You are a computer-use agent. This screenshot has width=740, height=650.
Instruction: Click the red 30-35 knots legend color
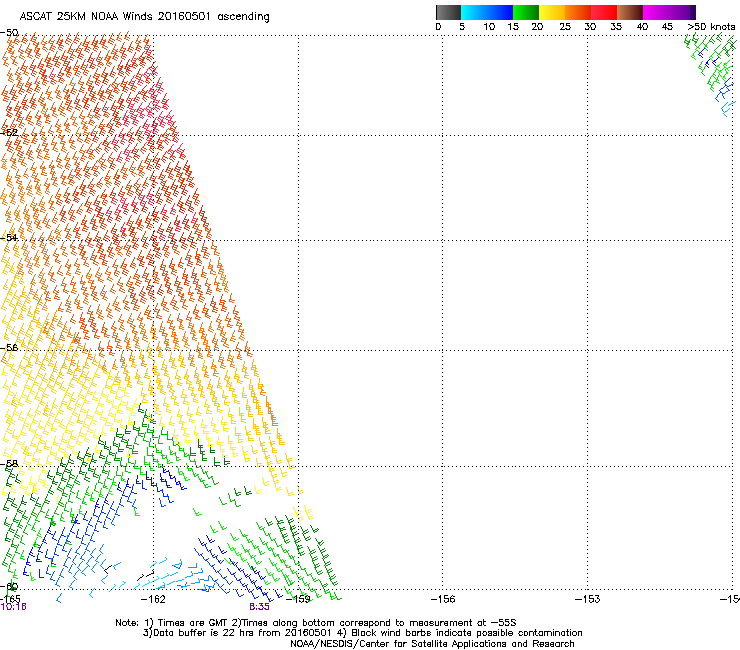pos(604,12)
